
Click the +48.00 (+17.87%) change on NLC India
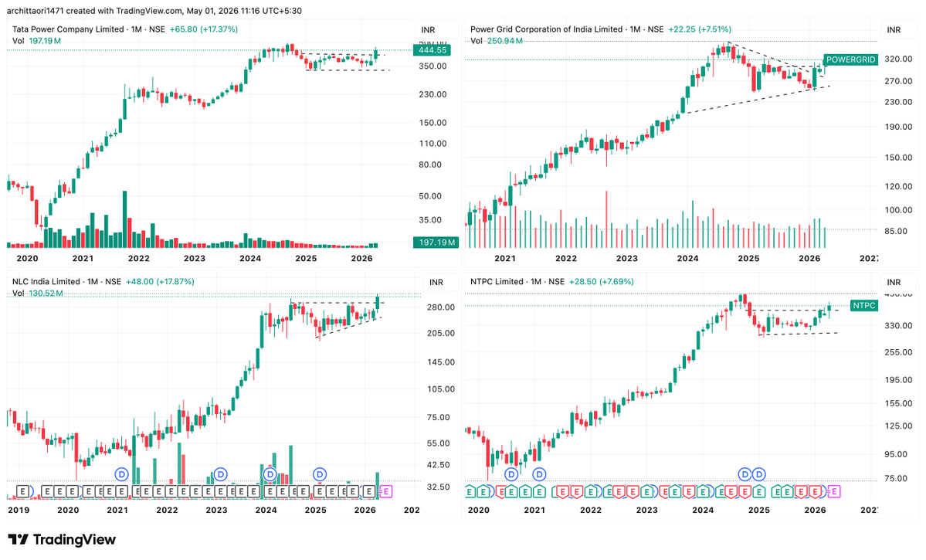160,282
